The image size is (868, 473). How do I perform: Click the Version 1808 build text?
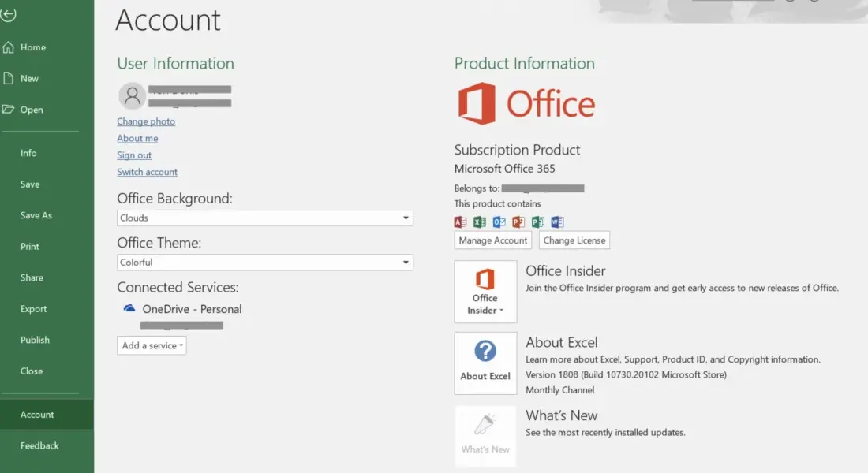coord(626,374)
